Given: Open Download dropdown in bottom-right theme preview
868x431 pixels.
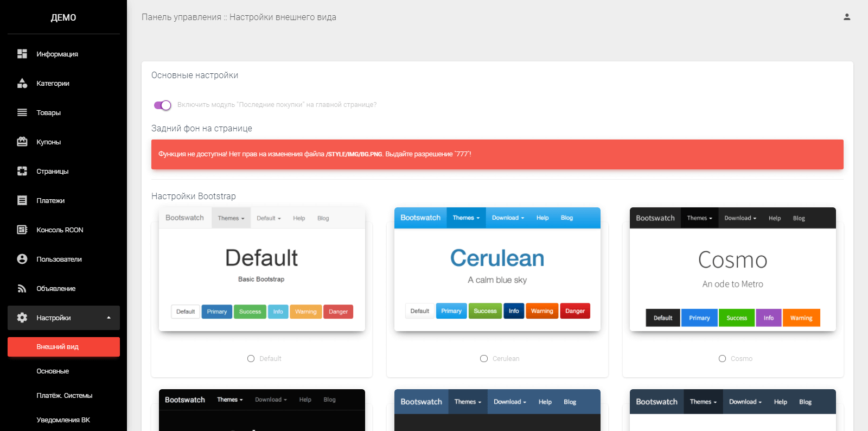Looking at the screenshot, I should (745, 402).
